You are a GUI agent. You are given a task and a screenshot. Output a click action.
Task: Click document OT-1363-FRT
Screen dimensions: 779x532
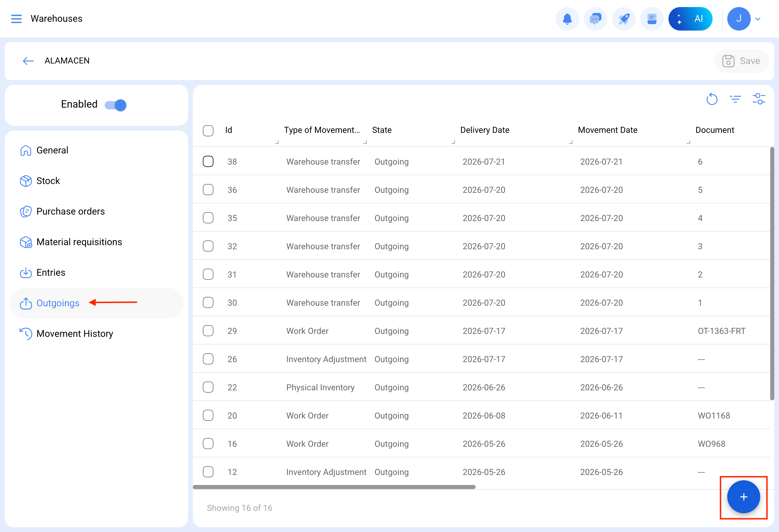tap(721, 331)
